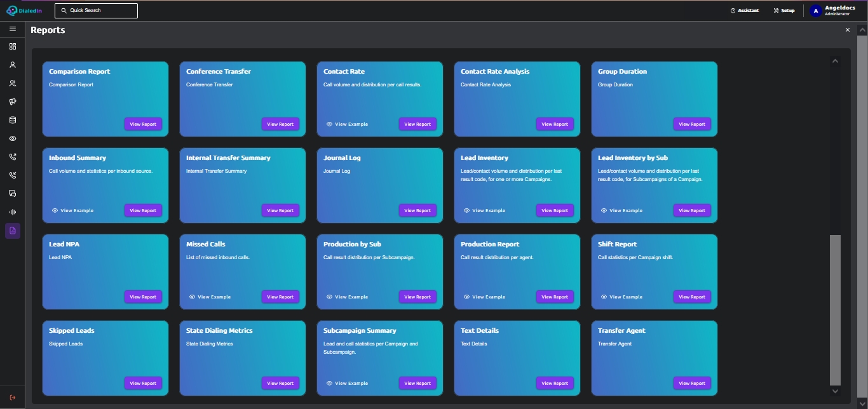Open the chat messages icon in sidebar

13,194
